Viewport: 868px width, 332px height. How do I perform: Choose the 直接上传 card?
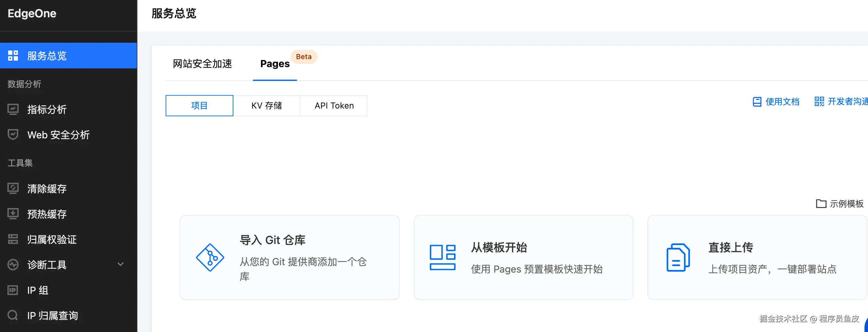point(757,258)
